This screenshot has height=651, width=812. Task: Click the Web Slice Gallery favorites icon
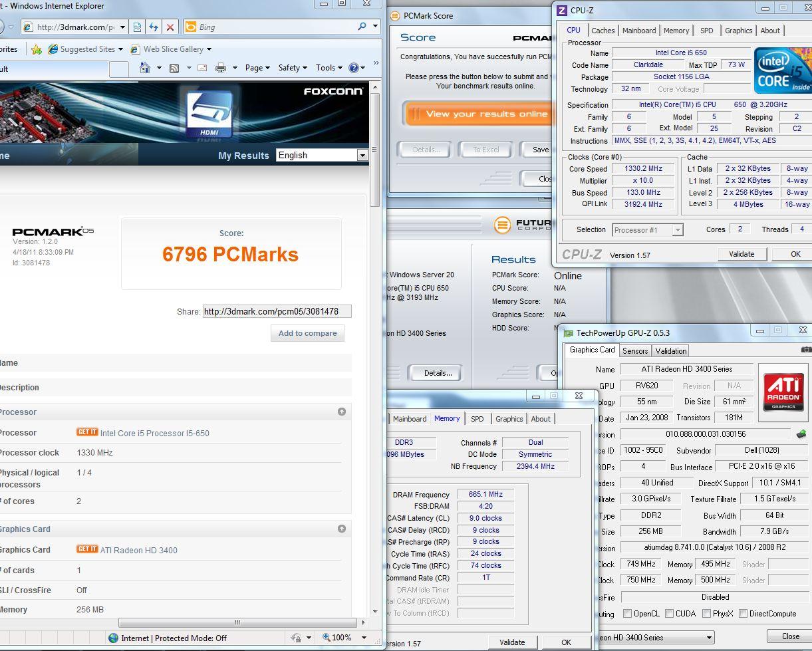coord(136,49)
